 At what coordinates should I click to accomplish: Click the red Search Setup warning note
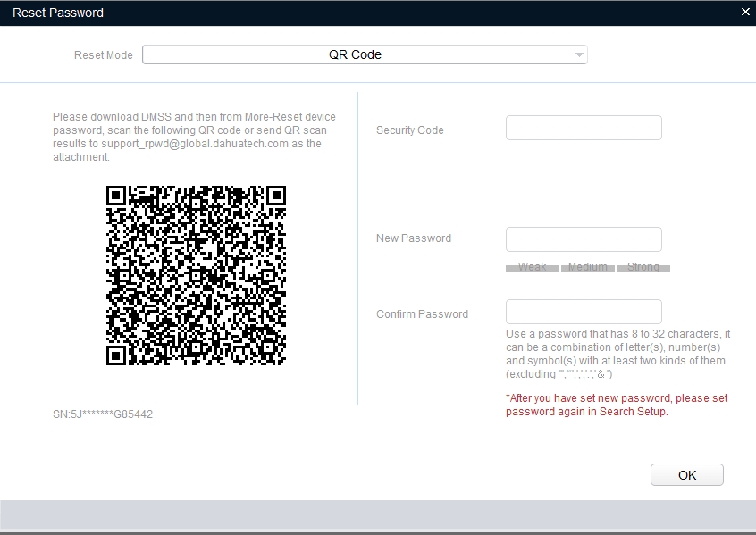[617, 405]
